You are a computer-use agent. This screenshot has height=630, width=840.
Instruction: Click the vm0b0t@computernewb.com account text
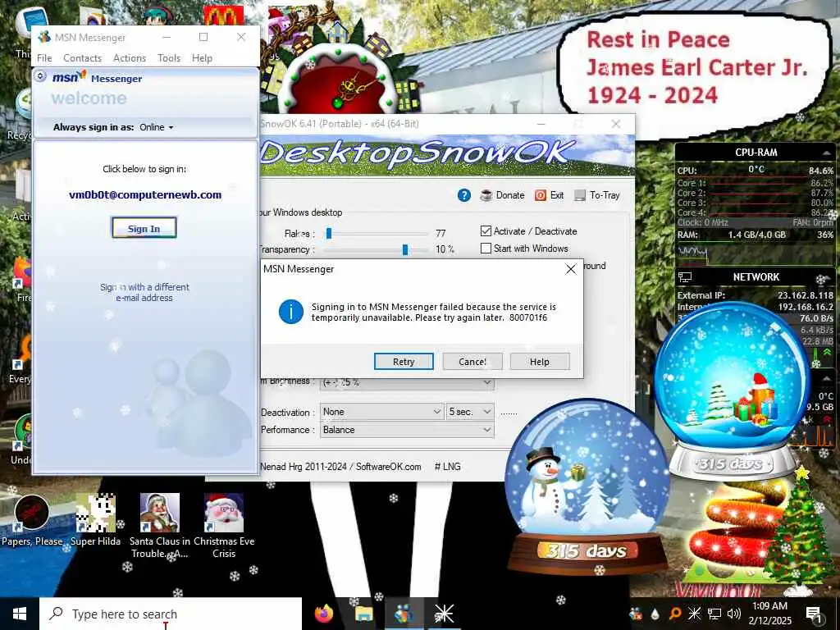pyautogui.click(x=145, y=194)
